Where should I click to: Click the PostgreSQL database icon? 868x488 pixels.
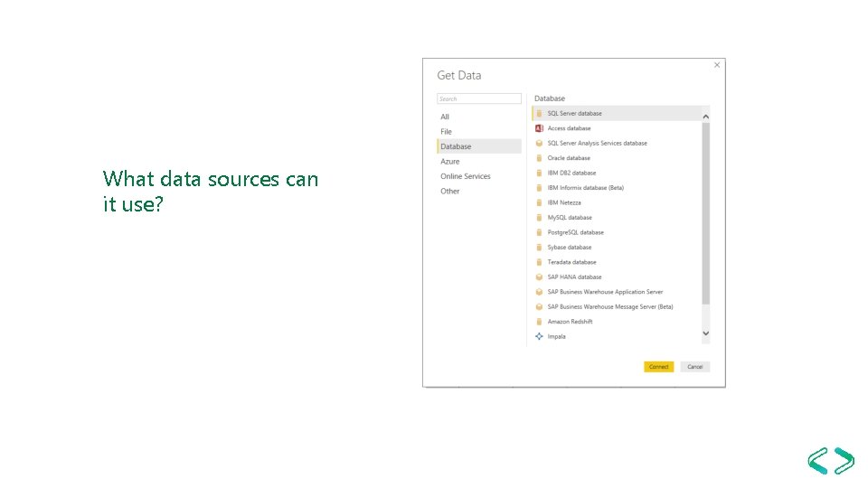click(x=539, y=233)
